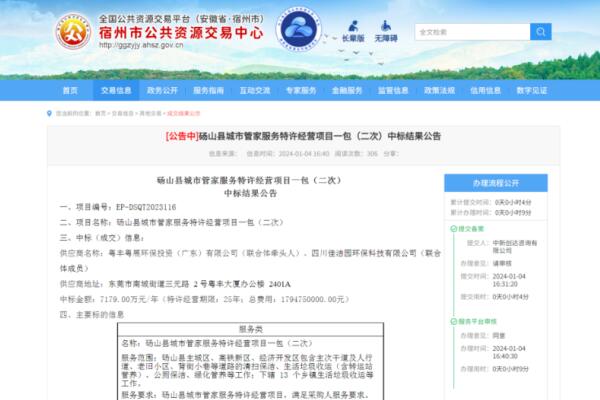Open the 交易信息 navigation tab
Image resolution: width=600 pixels, height=400 pixels.
[116, 89]
